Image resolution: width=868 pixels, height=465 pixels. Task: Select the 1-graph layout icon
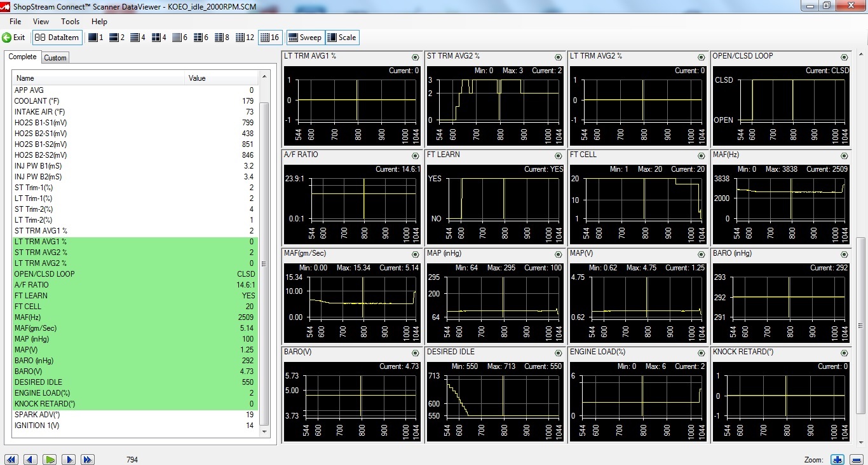pos(95,38)
